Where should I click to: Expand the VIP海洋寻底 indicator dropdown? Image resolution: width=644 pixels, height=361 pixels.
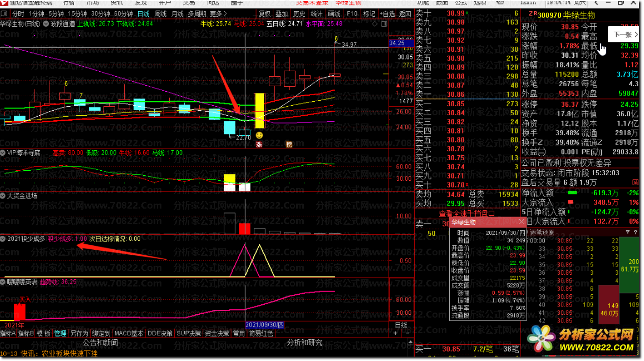pyautogui.click(x=3, y=152)
